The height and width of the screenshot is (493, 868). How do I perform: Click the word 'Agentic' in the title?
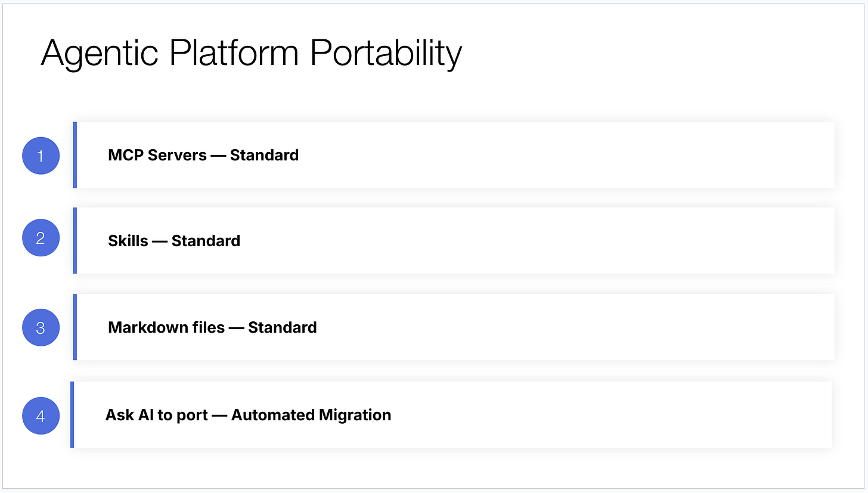coord(100,54)
